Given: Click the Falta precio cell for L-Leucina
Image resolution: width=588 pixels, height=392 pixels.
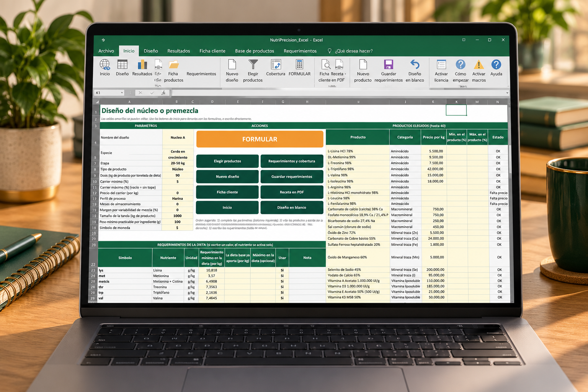Looking at the screenshot, I should pos(498,198).
